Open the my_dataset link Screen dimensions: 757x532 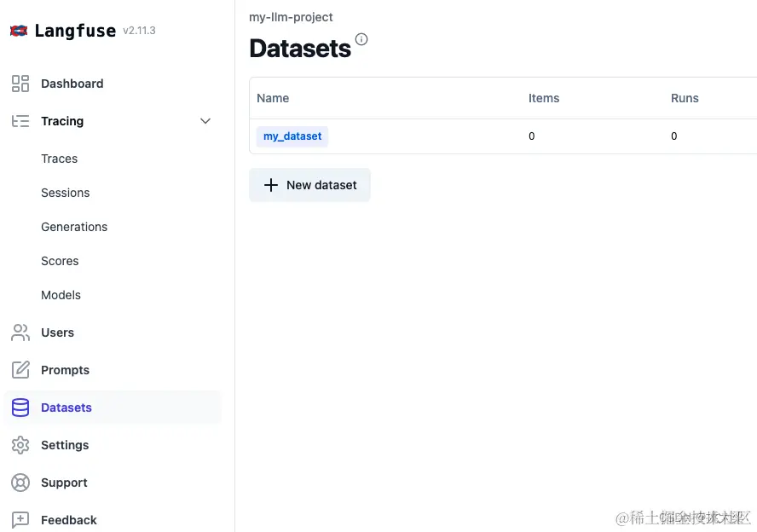(x=292, y=136)
